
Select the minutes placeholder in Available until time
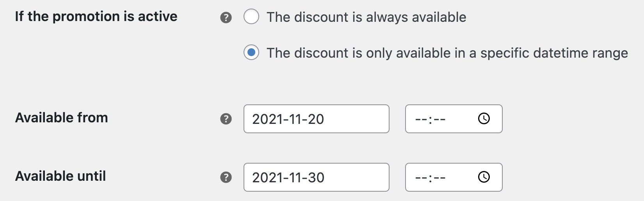pyautogui.click(x=439, y=178)
